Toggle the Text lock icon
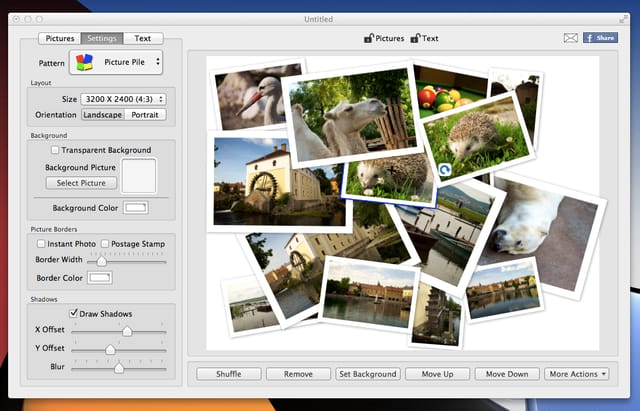 coord(415,38)
